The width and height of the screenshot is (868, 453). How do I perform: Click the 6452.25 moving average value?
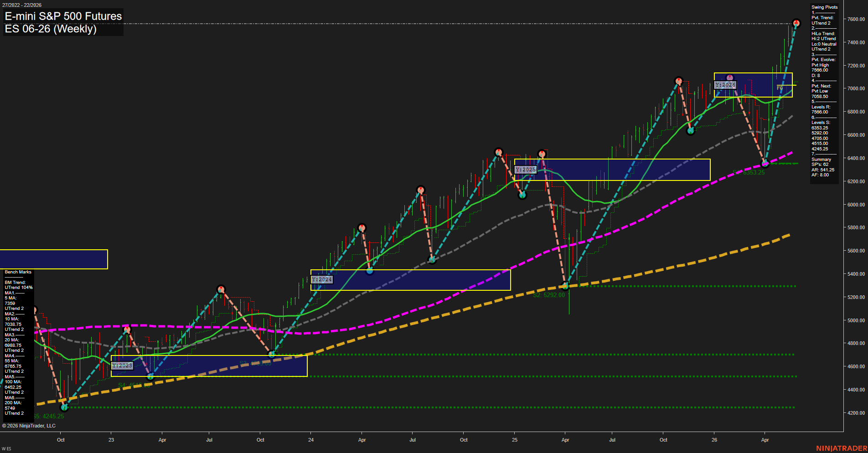tap(13, 387)
